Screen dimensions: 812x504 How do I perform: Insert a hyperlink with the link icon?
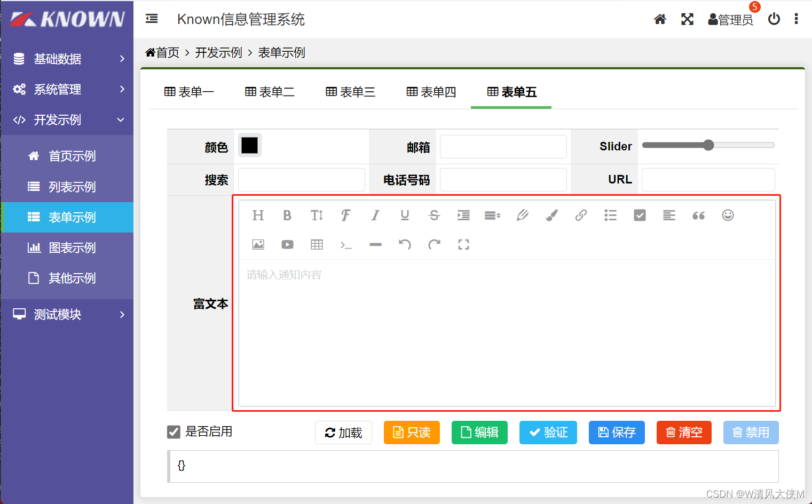[581, 215]
